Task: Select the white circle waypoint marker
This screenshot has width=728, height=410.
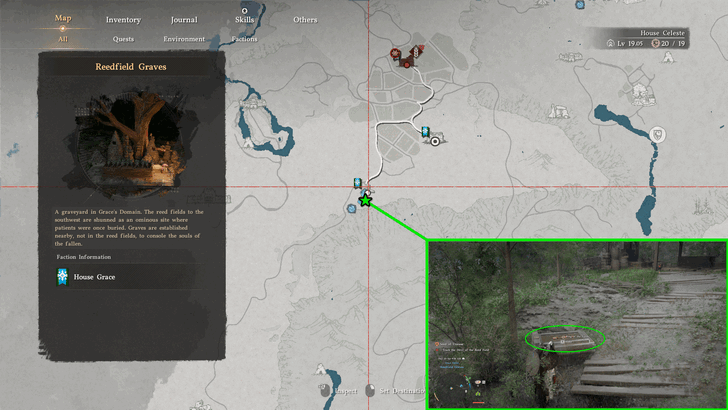Action: click(435, 142)
